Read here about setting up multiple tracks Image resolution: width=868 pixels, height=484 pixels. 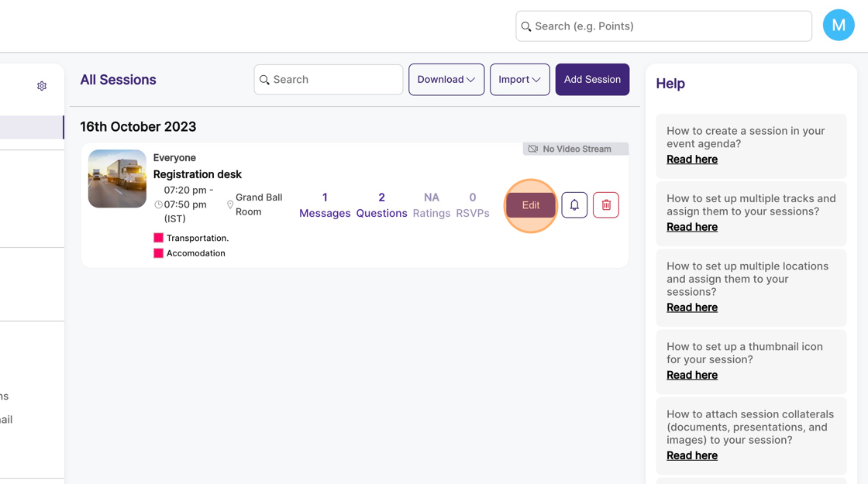pos(692,227)
